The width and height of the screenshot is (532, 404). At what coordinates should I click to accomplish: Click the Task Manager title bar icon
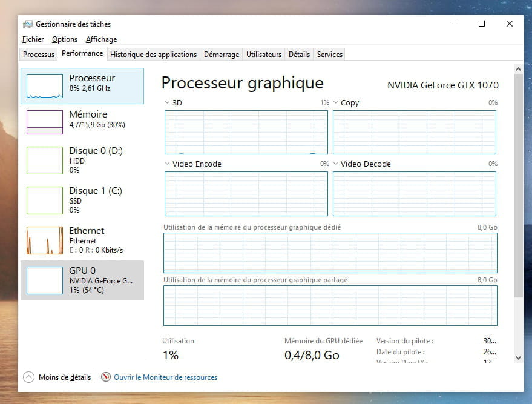[x=27, y=24]
